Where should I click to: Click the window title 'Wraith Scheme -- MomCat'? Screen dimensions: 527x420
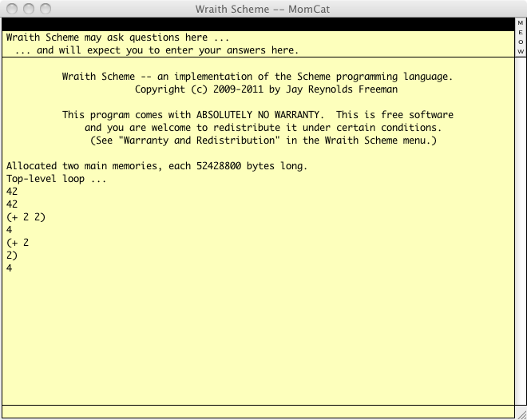click(263, 9)
